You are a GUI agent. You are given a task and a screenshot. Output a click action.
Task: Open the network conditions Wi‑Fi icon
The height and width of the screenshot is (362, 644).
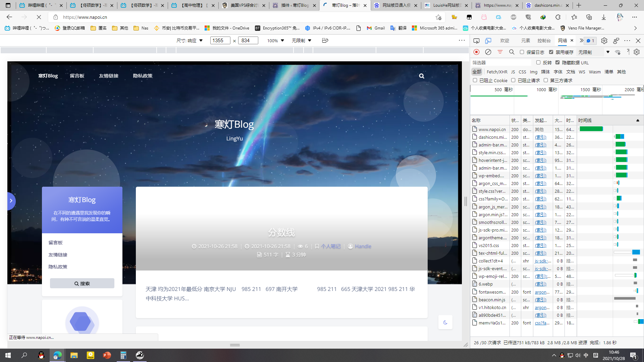pyautogui.click(x=618, y=52)
